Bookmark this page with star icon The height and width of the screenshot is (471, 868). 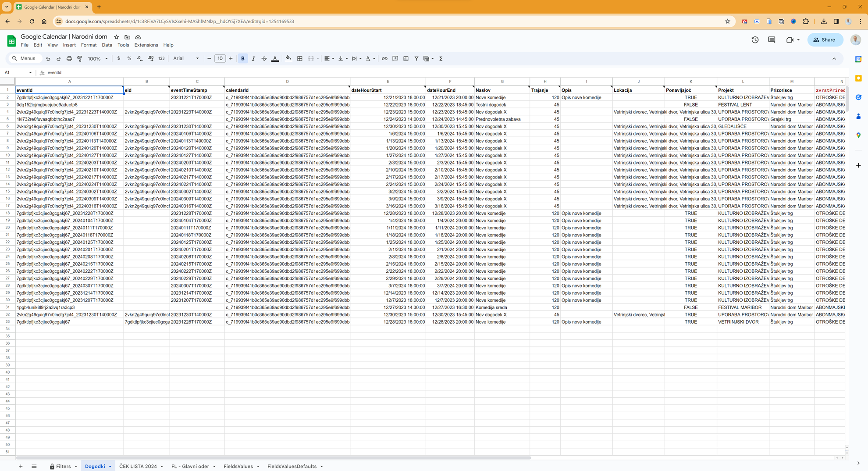[x=728, y=21]
